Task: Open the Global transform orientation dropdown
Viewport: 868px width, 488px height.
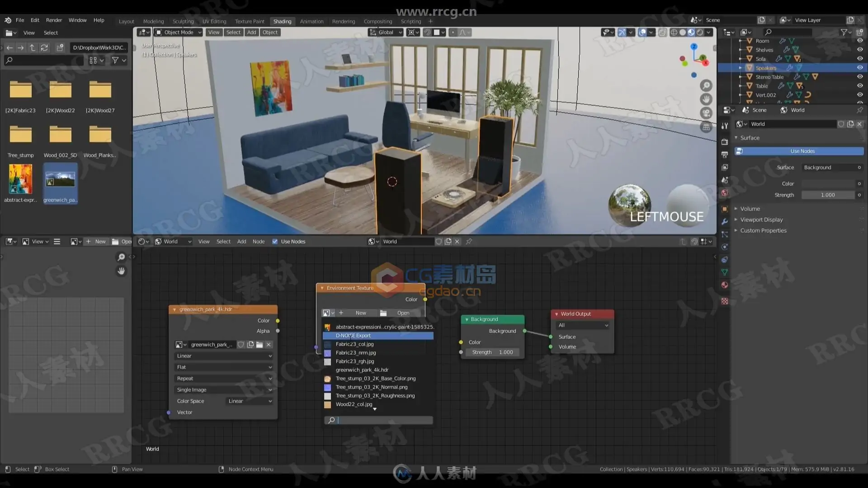Action: [386, 33]
